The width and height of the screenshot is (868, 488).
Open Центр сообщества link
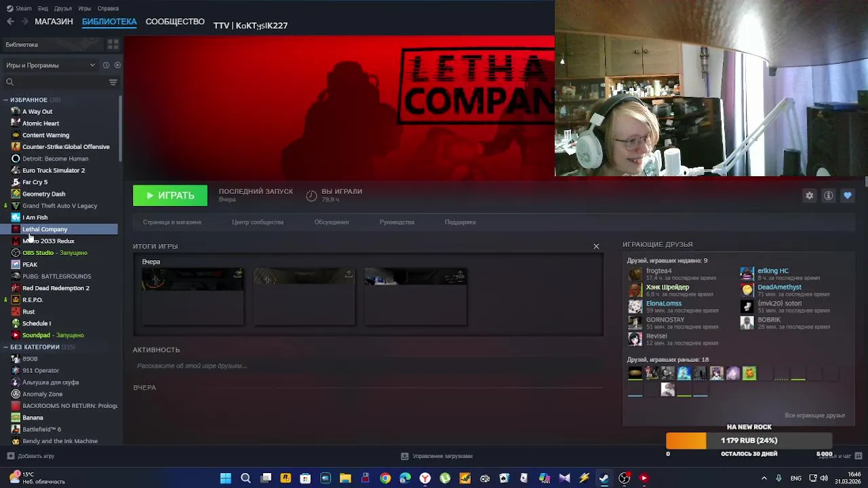[x=258, y=222]
